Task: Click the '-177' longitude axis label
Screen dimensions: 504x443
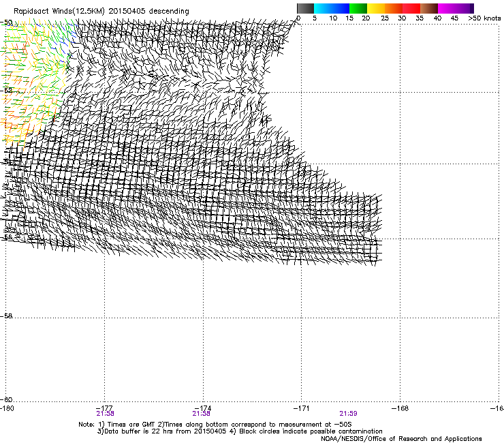Action: (104, 408)
